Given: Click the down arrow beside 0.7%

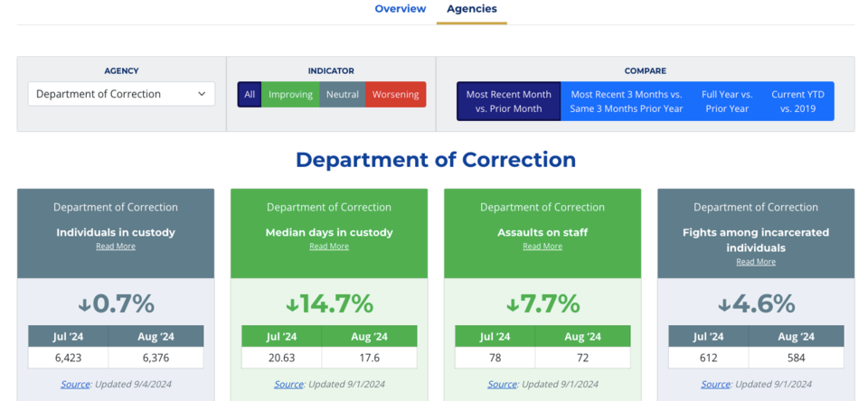Looking at the screenshot, I should pos(84,304).
